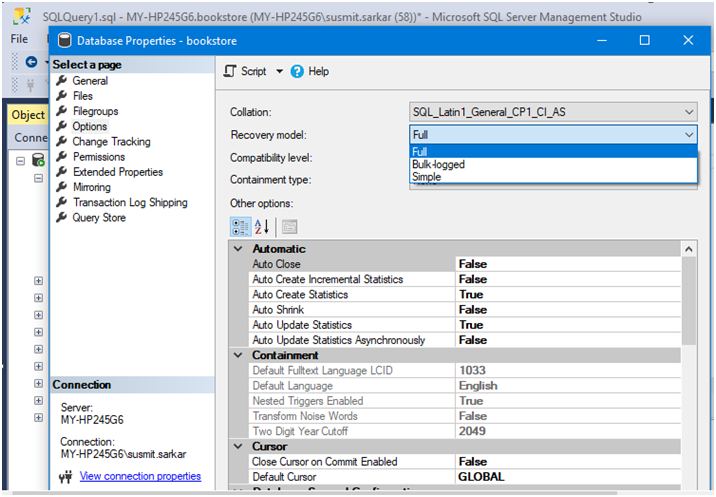This screenshot has width=716, height=497.
Task: Click the options grid vertical scrollbar thumb
Action: 689,301
